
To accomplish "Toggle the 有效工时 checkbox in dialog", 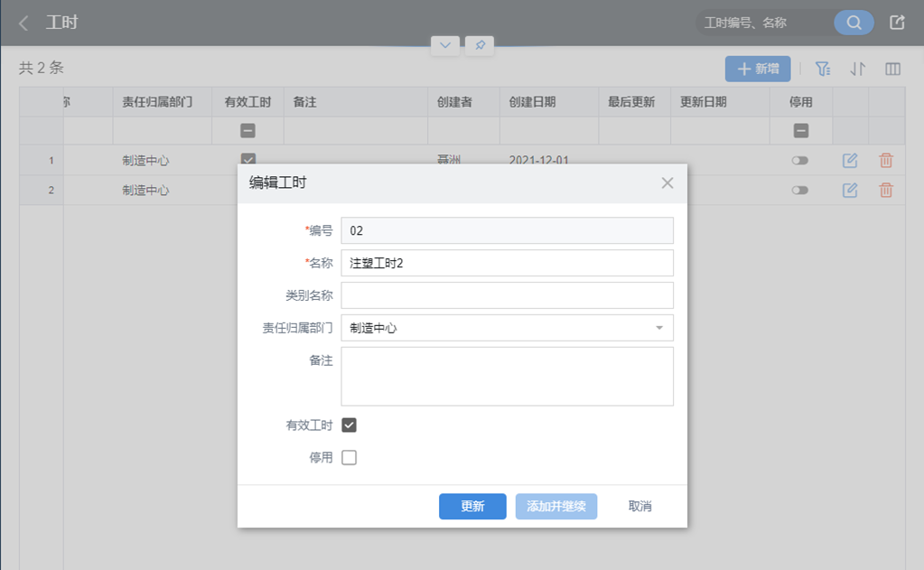I will click(349, 425).
